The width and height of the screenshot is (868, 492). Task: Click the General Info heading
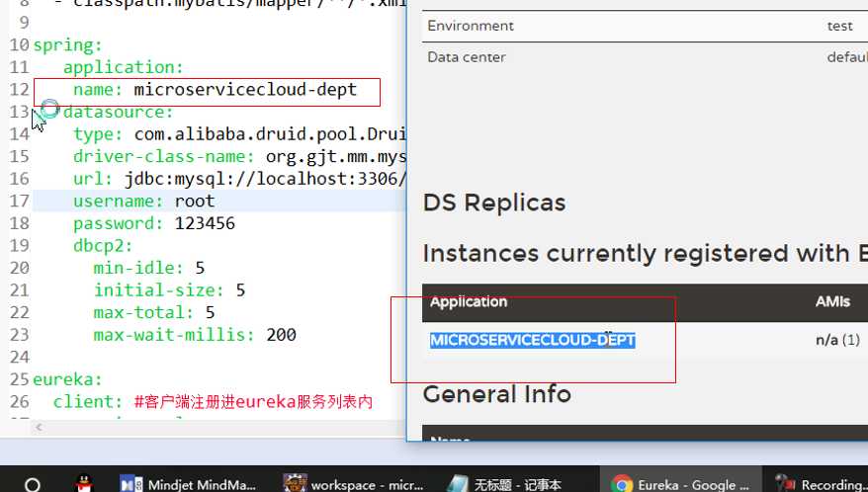(497, 394)
